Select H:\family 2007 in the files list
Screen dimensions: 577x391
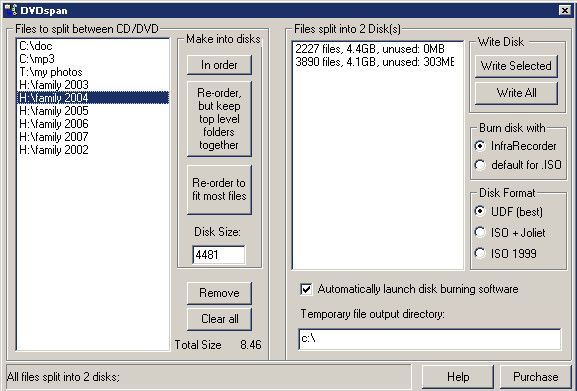coord(92,137)
